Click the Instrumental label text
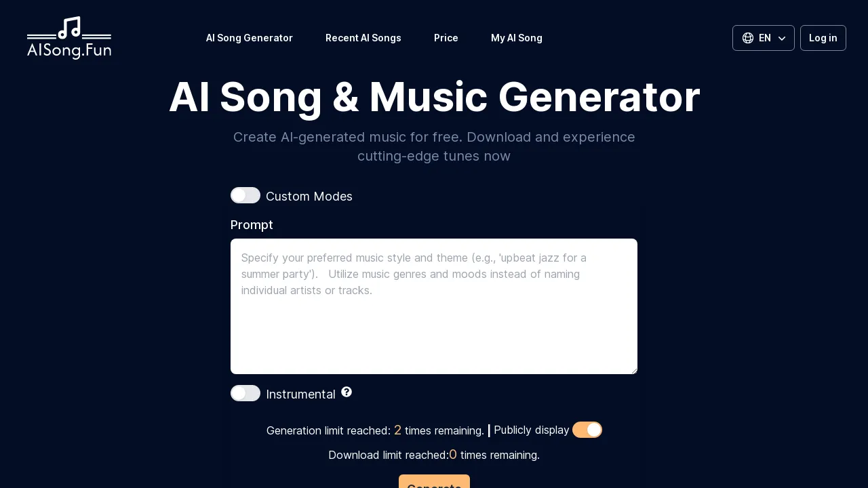This screenshot has height=488, width=868. [301, 394]
